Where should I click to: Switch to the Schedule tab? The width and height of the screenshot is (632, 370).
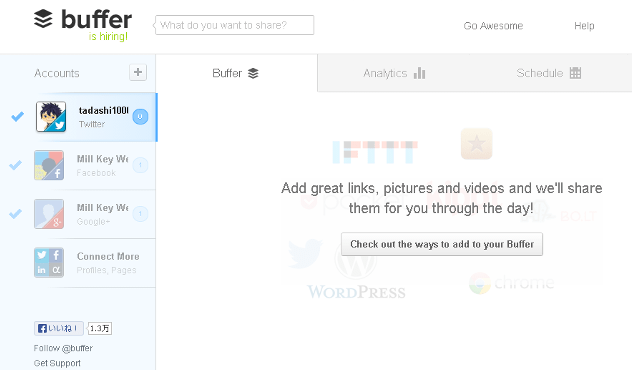(x=548, y=73)
